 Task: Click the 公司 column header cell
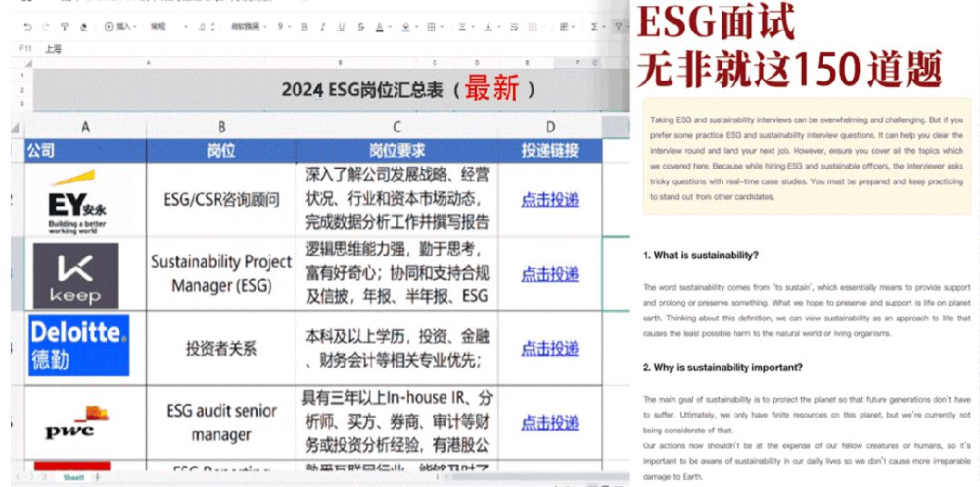tap(85, 151)
